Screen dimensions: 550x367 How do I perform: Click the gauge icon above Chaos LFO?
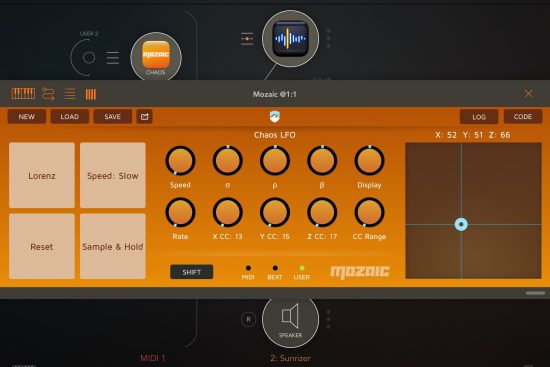(x=275, y=116)
